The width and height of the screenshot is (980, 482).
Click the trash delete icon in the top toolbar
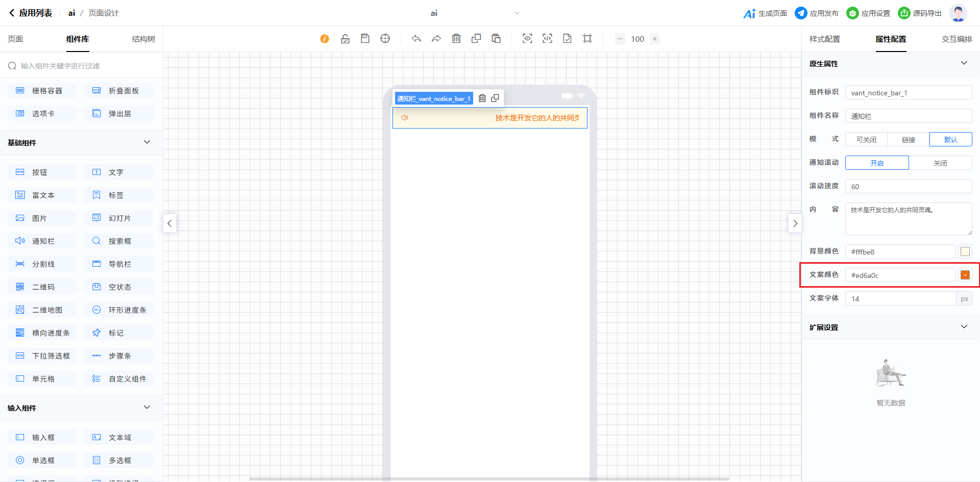456,39
